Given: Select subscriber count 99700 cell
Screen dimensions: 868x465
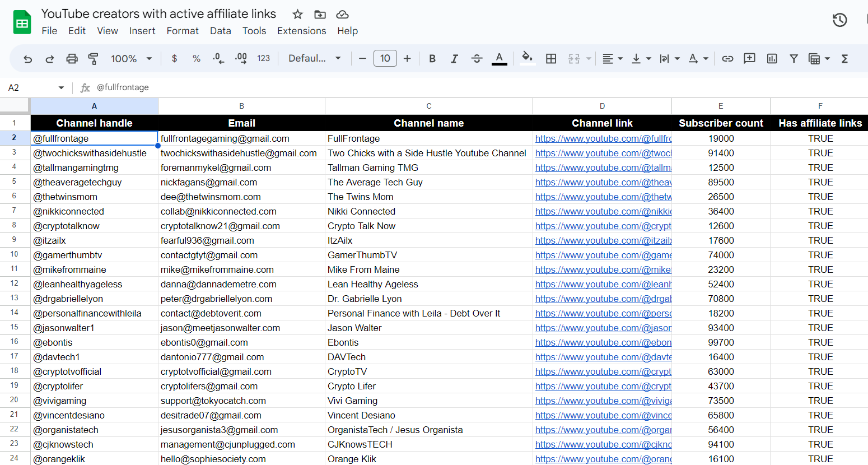Looking at the screenshot, I should [x=721, y=342].
